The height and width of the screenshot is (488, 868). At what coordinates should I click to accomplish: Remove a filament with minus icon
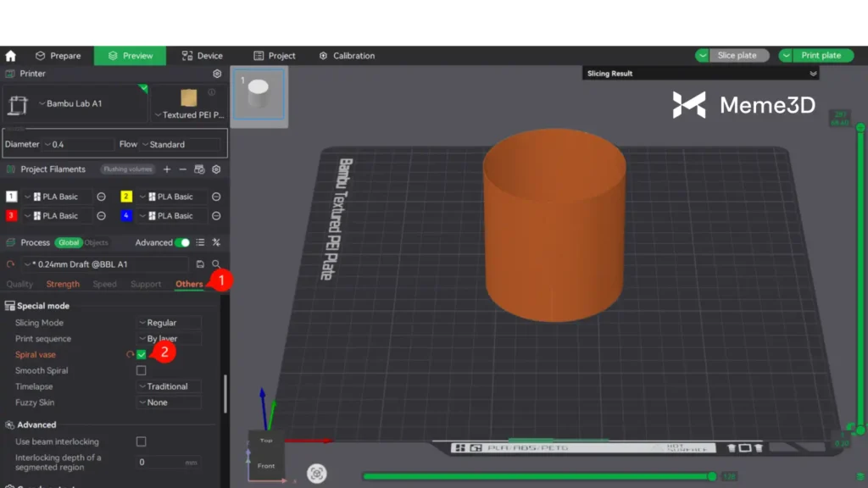pos(182,169)
